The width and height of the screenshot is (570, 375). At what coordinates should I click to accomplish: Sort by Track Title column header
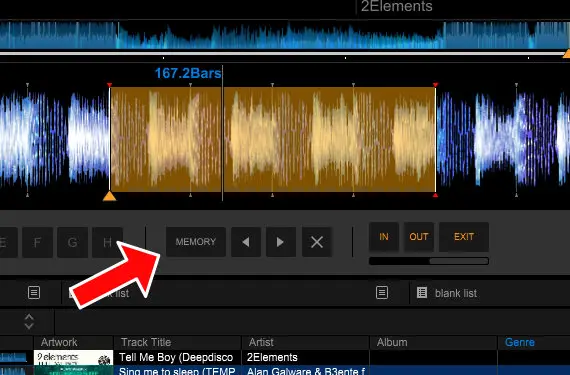[146, 342]
